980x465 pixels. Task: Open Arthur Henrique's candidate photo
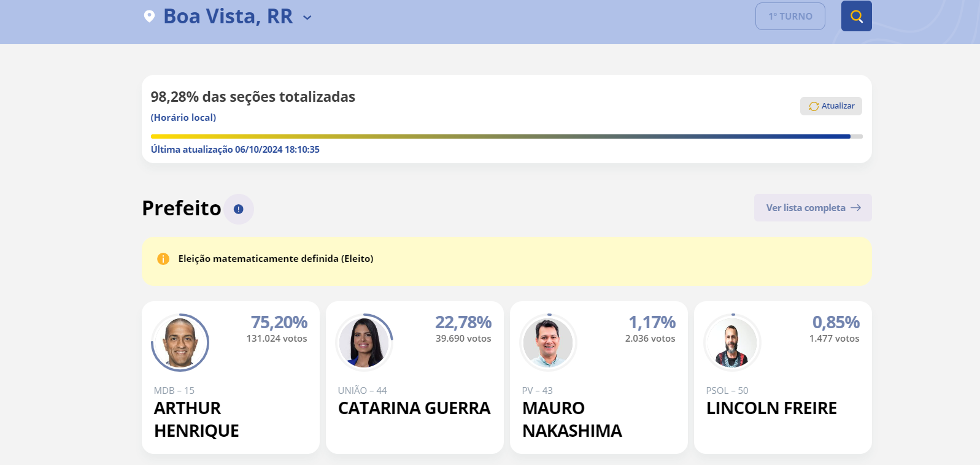pyautogui.click(x=180, y=342)
